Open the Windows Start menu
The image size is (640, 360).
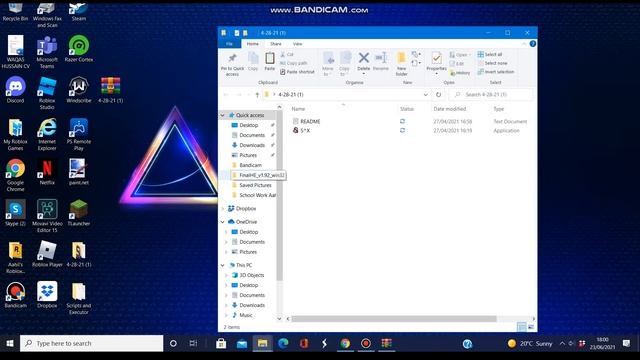point(10,344)
